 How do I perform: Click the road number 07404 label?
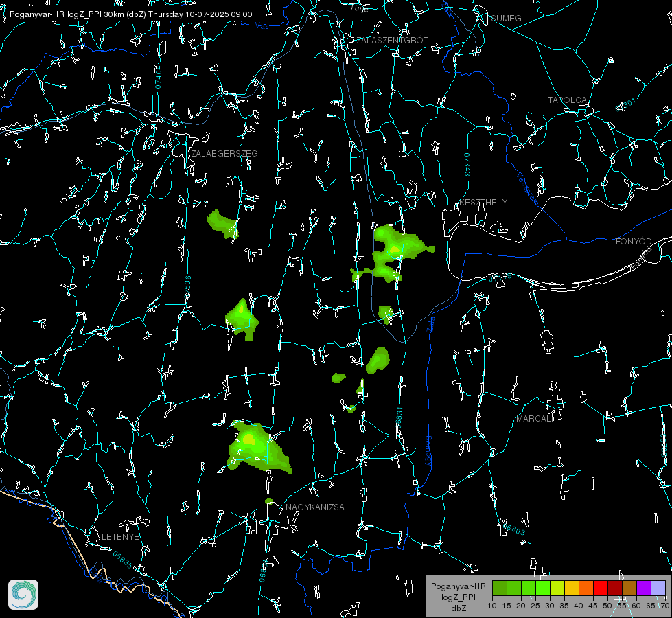[x=159, y=77]
